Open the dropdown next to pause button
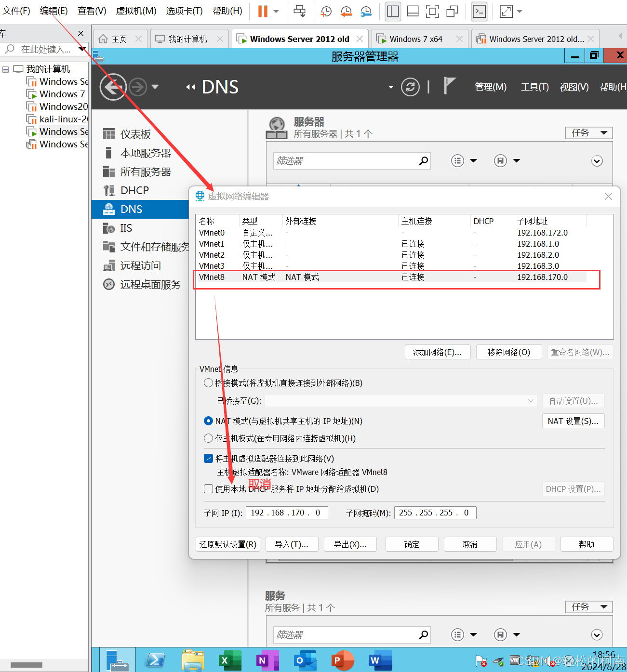Image resolution: width=627 pixels, height=672 pixels. (276, 12)
